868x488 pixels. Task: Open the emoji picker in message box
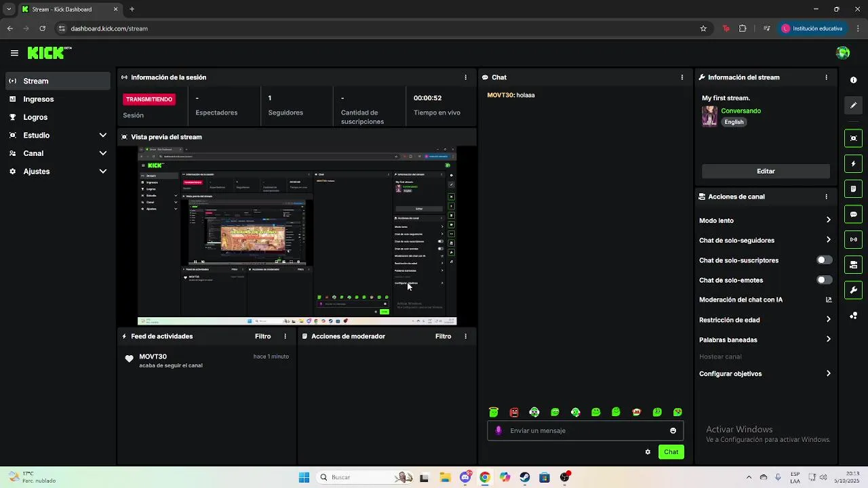pyautogui.click(x=673, y=430)
